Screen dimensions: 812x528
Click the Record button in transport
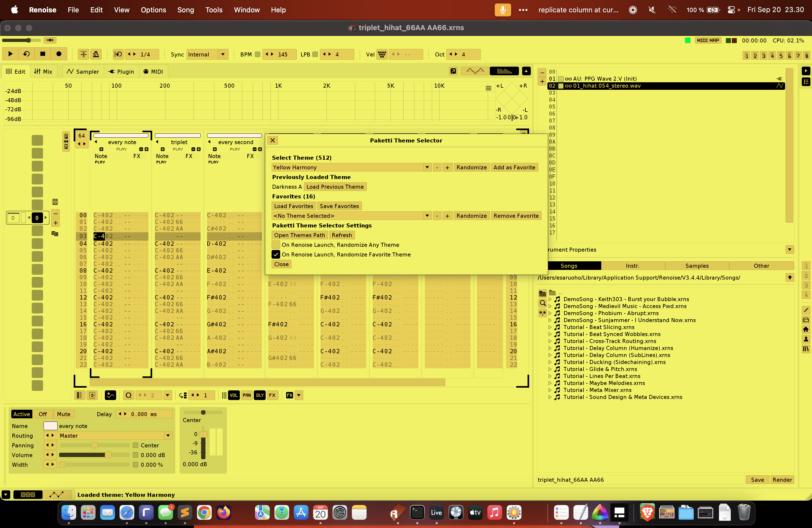click(59, 54)
